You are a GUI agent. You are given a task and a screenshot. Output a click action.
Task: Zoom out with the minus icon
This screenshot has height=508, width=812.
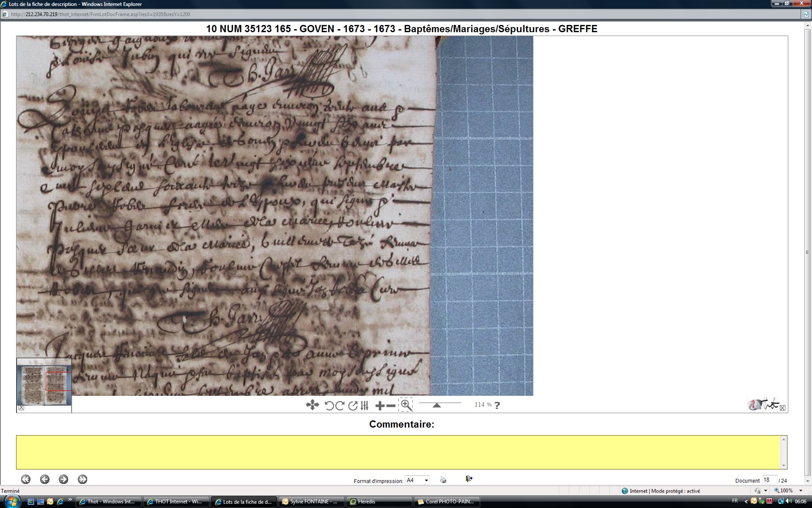click(391, 406)
